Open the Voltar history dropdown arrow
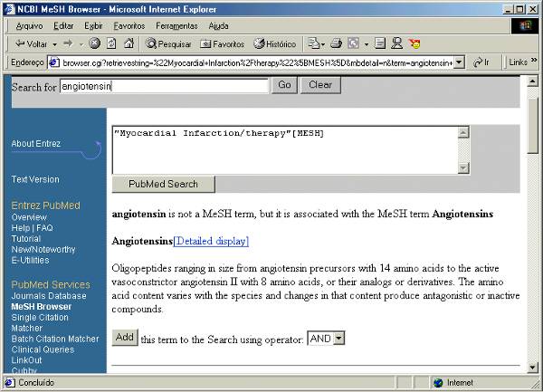The width and height of the screenshot is (543, 392). [54, 44]
